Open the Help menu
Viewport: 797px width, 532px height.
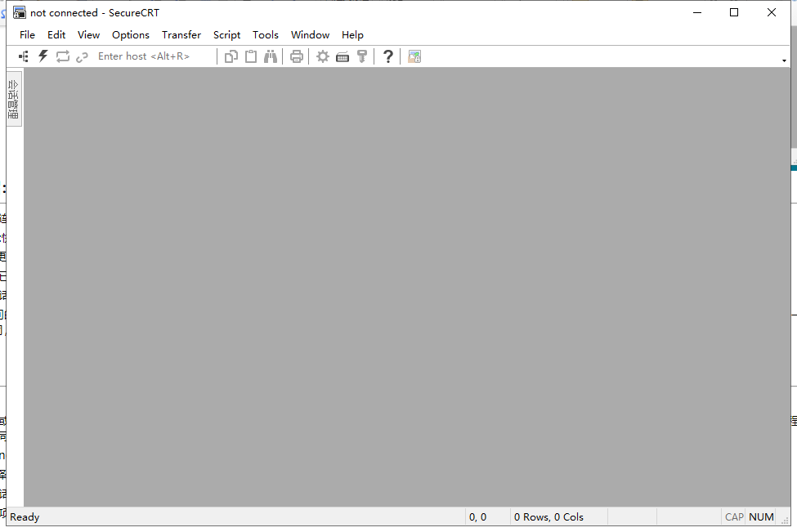[x=352, y=34]
